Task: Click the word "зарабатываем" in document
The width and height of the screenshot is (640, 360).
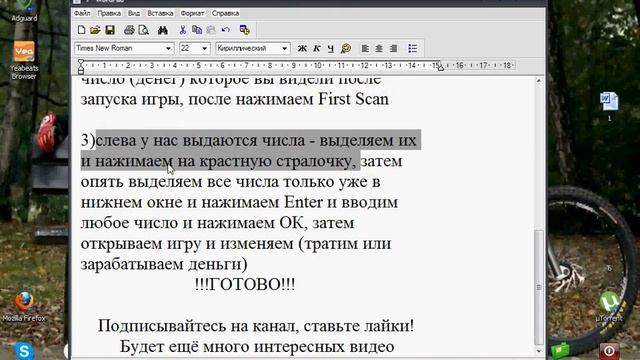Action: (132, 264)
